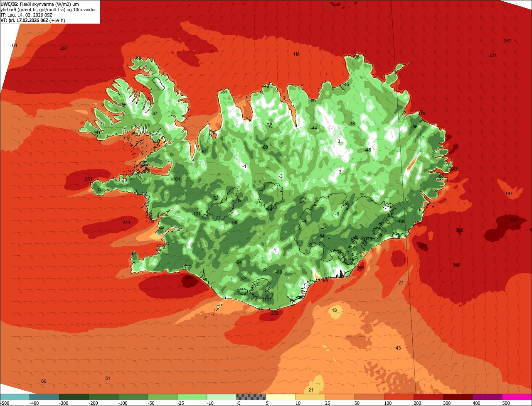Click purple legend swatch, 400 to 500

(x=488, y=397)
